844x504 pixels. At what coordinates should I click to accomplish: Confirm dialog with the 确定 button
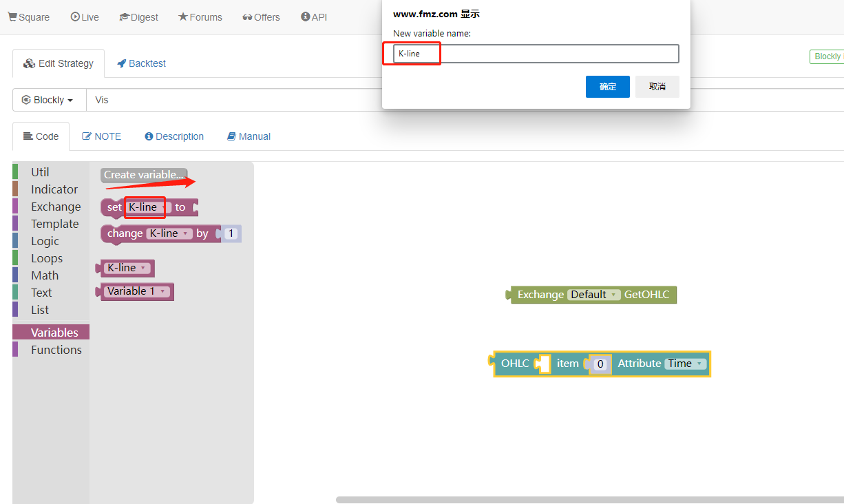coord(608,87)
